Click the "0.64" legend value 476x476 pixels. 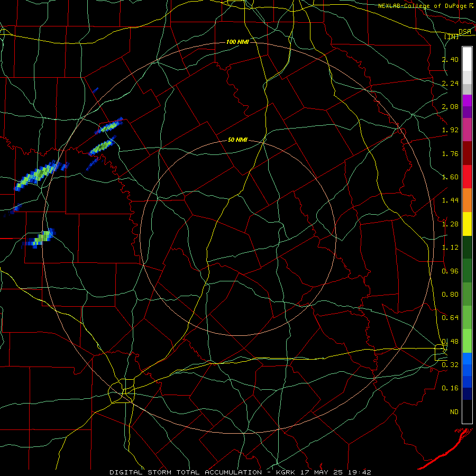(x=450, y=318)
